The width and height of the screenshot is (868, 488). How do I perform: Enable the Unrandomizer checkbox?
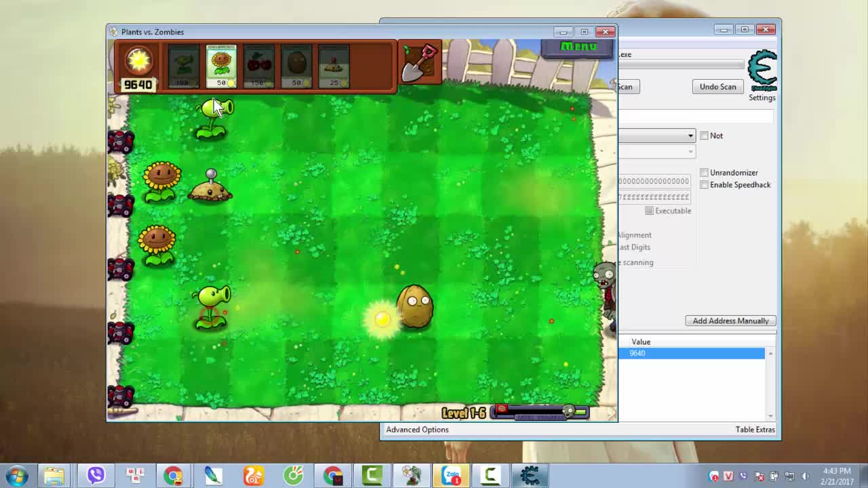[704, 173]
